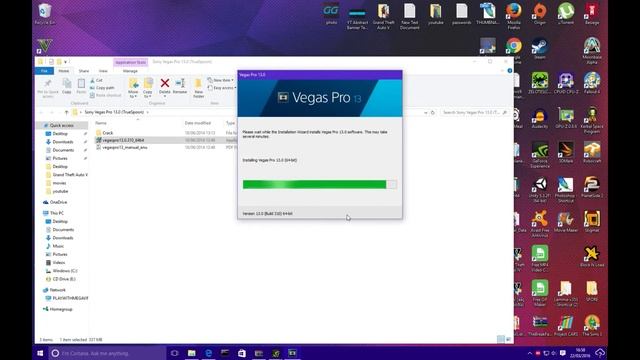Screen dimensions: 640x360
Task: Switch to the Home ribbon tab
Action: click(x=64, y=71)
